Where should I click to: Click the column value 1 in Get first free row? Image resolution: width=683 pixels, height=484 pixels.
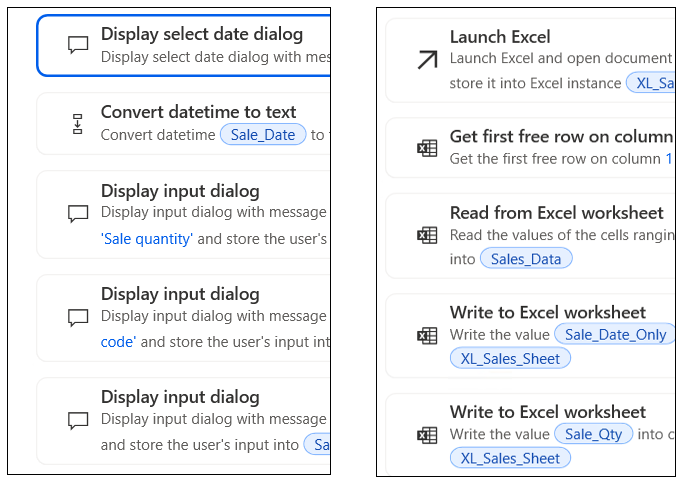pyautogui.click(x=669, y=159)
